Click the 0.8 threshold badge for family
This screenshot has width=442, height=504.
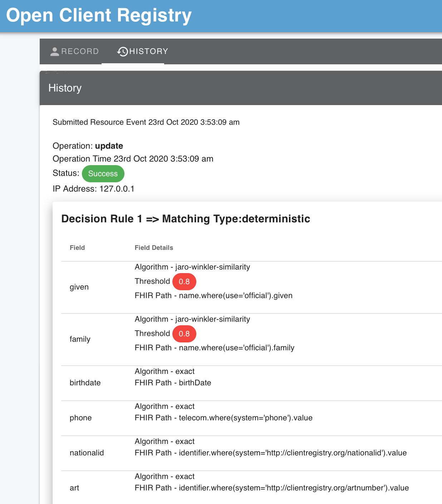pos(184,334)
